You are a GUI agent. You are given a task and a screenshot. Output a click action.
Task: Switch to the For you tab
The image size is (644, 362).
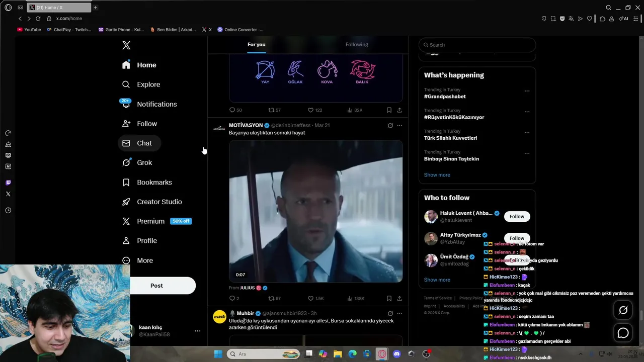click(256, 44)
